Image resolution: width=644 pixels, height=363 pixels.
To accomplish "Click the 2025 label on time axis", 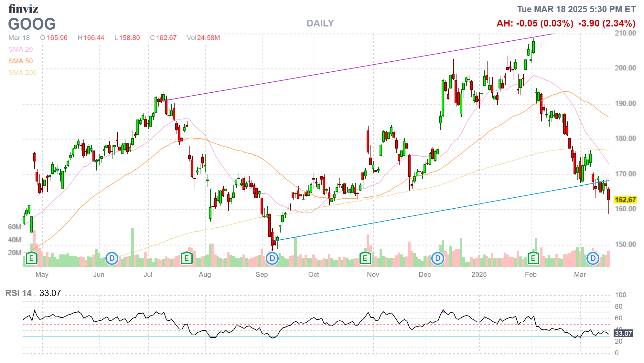I will coord(479,275).
